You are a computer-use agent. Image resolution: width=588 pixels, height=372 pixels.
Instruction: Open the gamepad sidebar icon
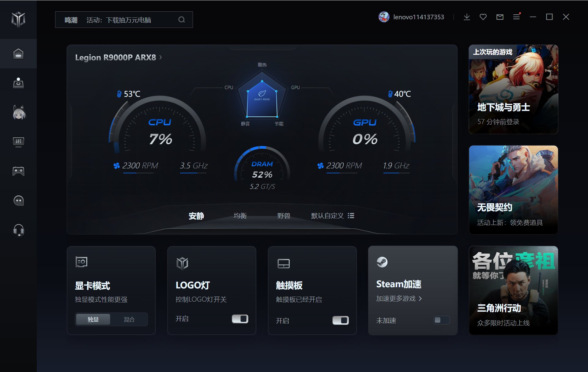coord(18,171)
